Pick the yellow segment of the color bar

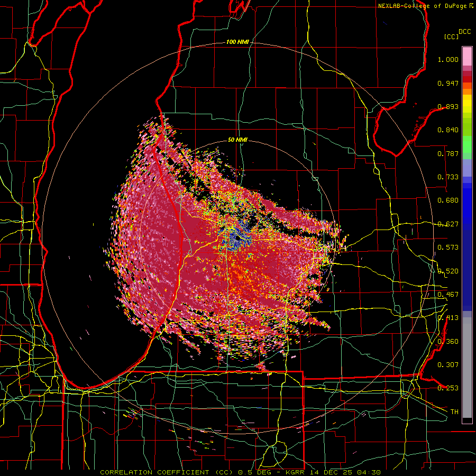467,104
